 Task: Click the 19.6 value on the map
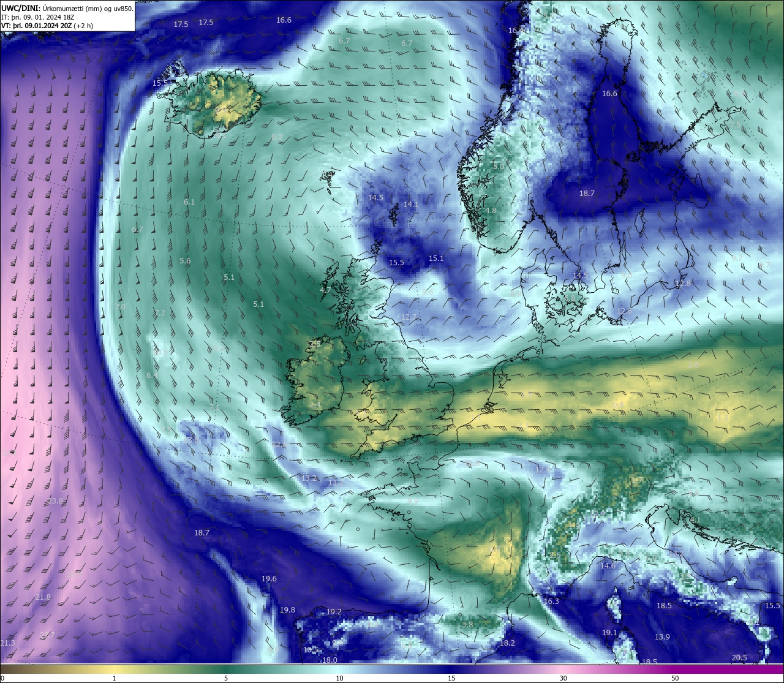[269, 578]
